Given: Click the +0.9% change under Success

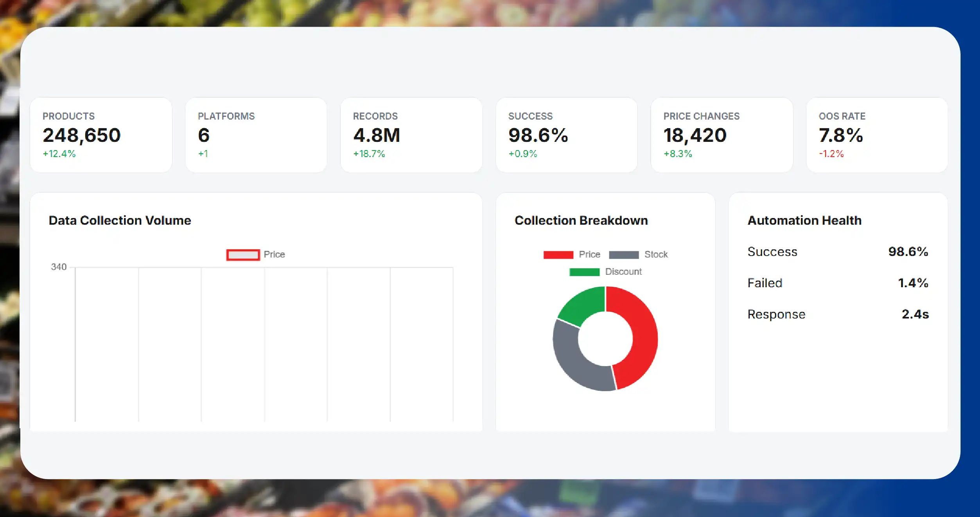Looking at the screenshot, I should [x=523, y=154].
